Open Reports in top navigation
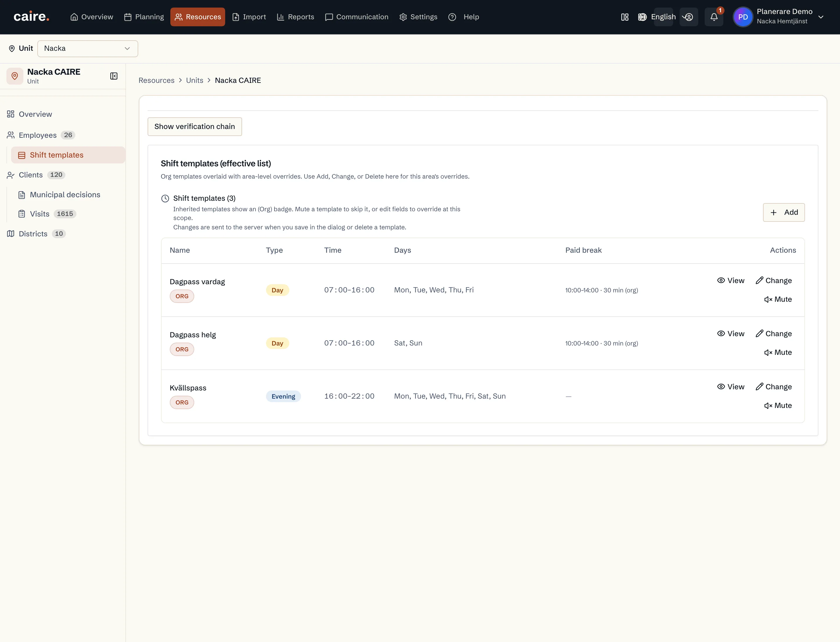Viewport: 840px width, 642px height. (x=295, y=17)
